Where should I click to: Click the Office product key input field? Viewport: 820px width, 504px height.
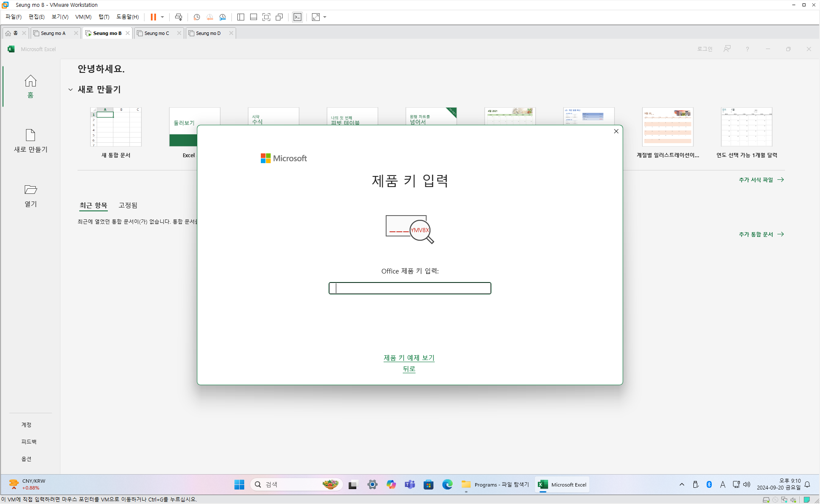click(x=410, y=288)
